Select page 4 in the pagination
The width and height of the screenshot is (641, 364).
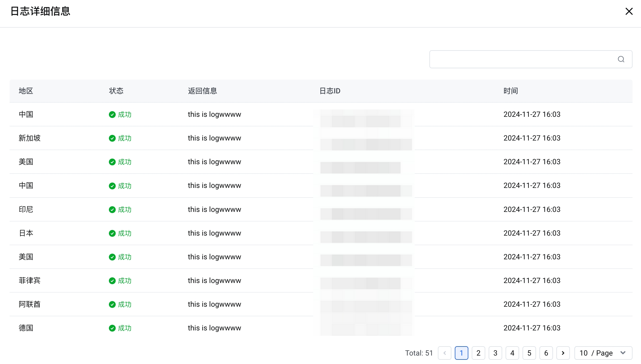tap(512, 353)
